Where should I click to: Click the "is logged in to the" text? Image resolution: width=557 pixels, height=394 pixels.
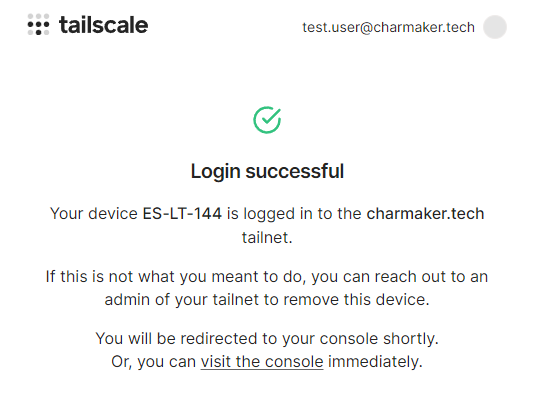tap(294, 214)
